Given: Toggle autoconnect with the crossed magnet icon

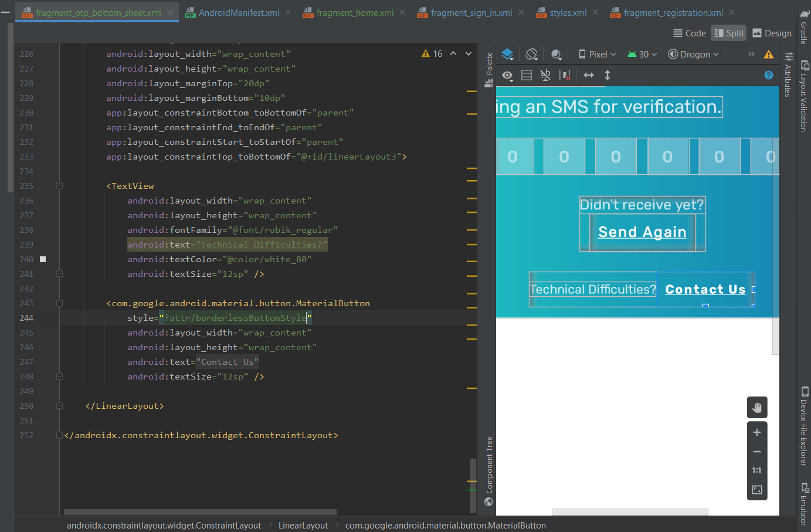Looking at the screenshot, I should point(545,75).
